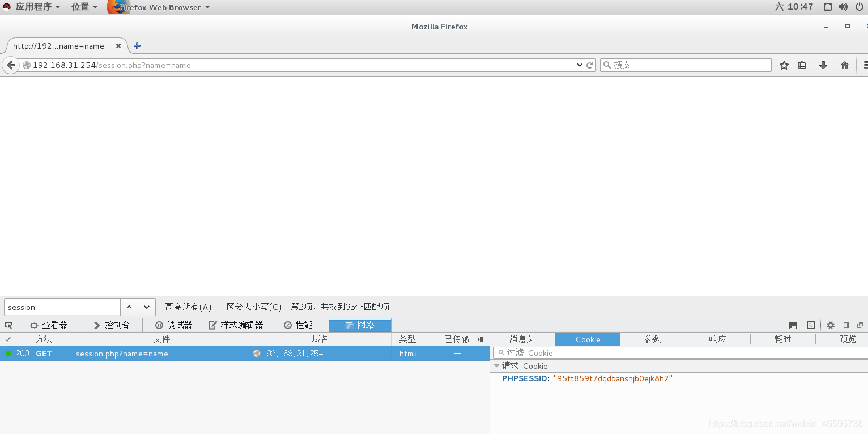Image resolution: width=868 pixels, height=434 pixels.
Task: Switch to the 控制台 console tab
Action: point(112,325)
